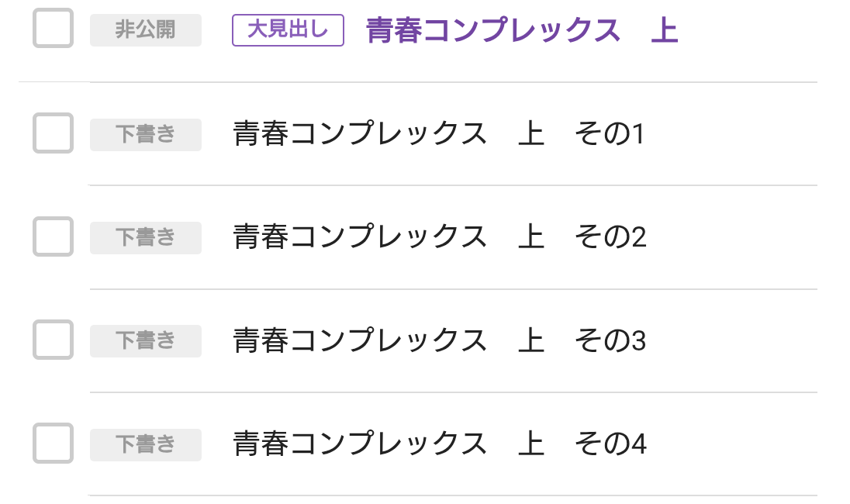Image resolution: width=850 pixels, height=504 pixels.
Task: Click the 下書き status label for その2
Action: click(x=146, y=237)
